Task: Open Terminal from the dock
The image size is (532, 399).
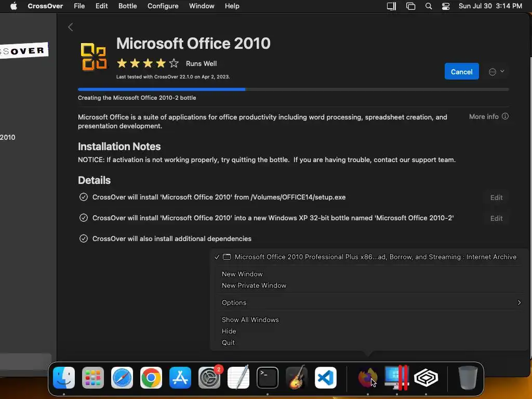Action: [268, 377]
